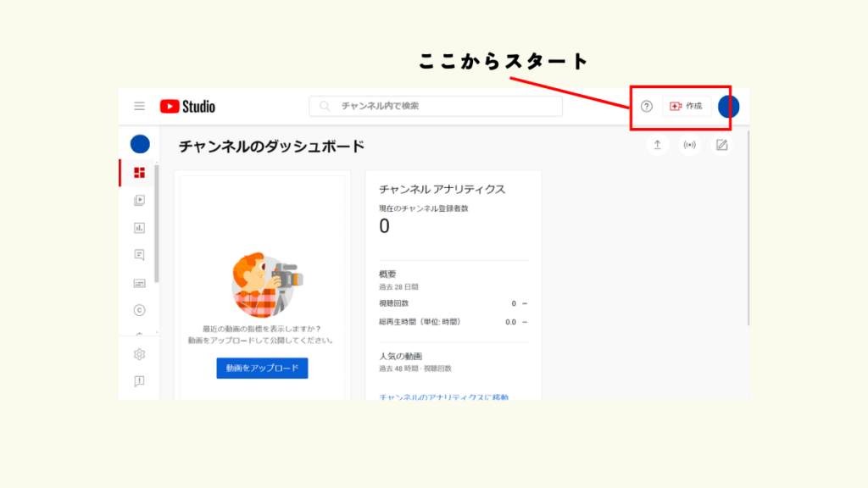Viewport: 868px width, 488px height.
Task: Click the profile avatar in the top right
Action: pos(728,106)
